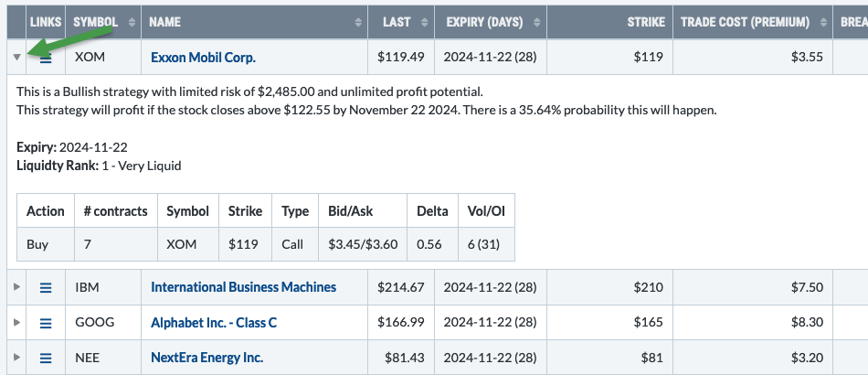Select the XOM symbol cell in main table
868x375 pixels.
(x=103, y=57)
